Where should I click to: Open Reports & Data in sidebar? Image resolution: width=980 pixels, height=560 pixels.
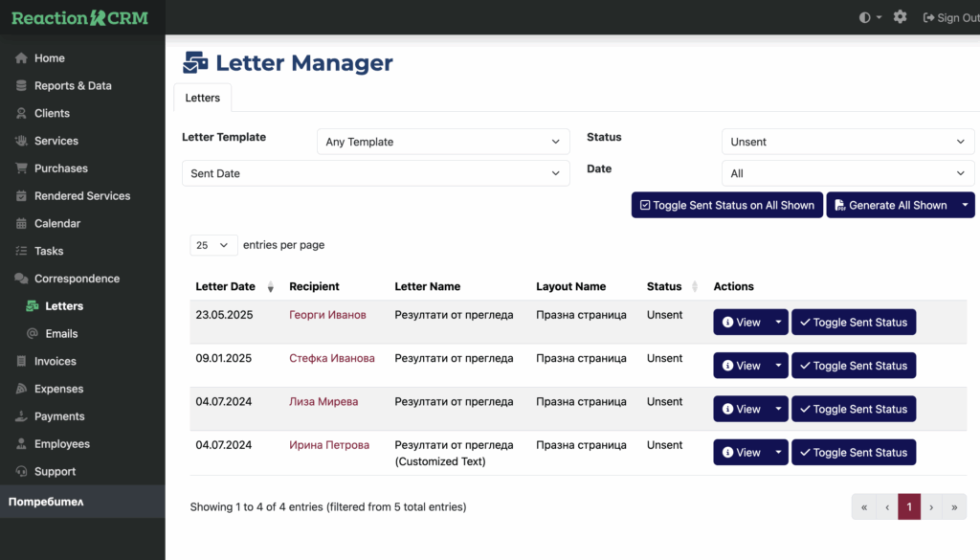[x=73, y=86]
